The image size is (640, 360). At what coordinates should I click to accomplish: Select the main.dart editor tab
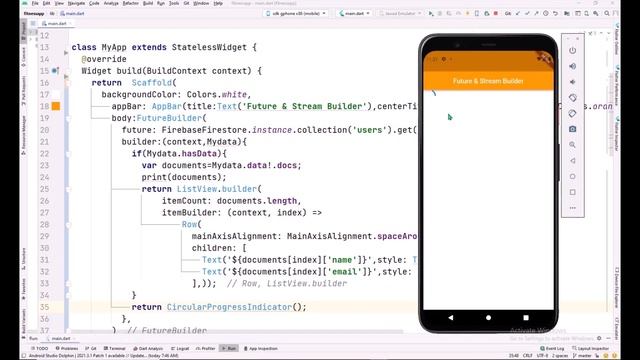pyautogui.click(x=57, y=24)
